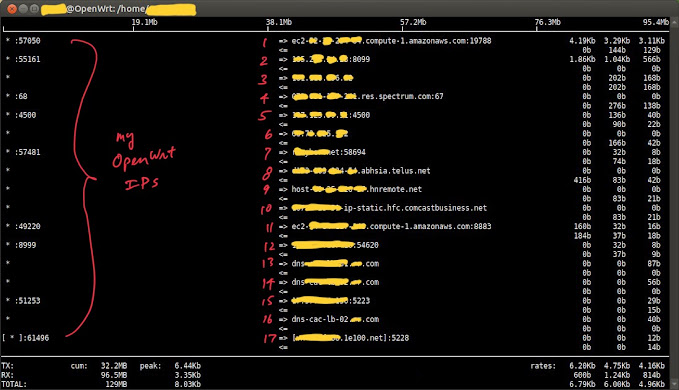Click the rate value '276b'
The image size is (679, 390).
pyautogui.click(x=617, y=106)
